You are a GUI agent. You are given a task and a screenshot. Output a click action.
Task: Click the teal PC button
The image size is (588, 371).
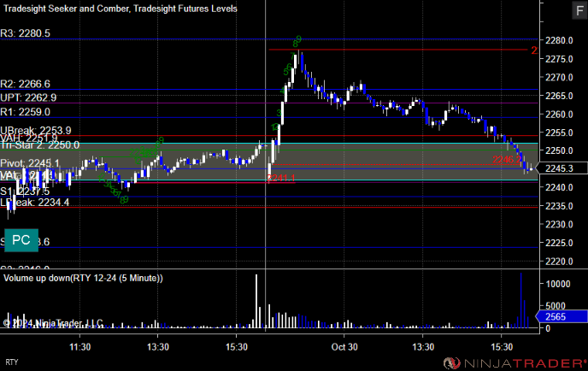21,240
